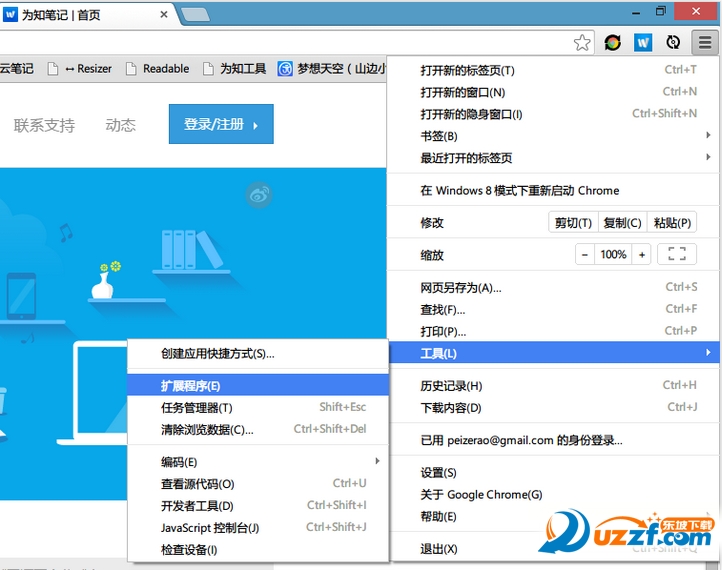Viewport: 722px width, 570px height.
Task: Toggle the Chrome hamburger menu button
Action: (x=705, y=43)
